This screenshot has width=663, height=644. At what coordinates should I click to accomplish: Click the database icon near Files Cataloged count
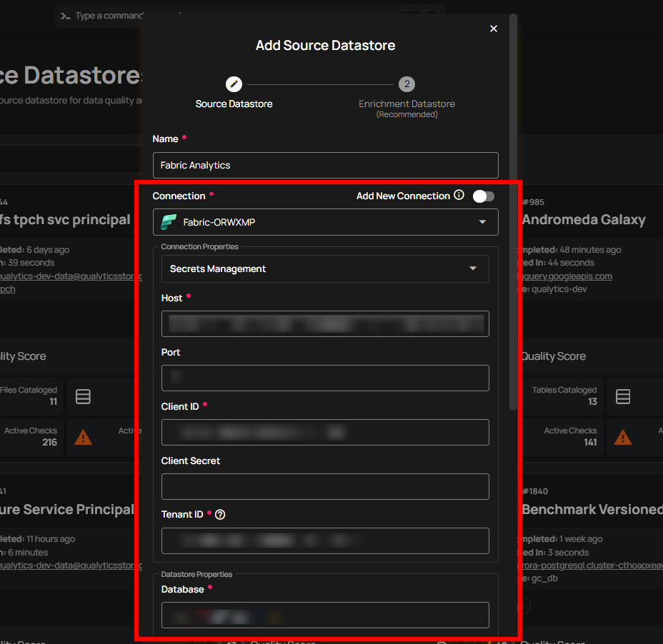[x=83, y=396]
